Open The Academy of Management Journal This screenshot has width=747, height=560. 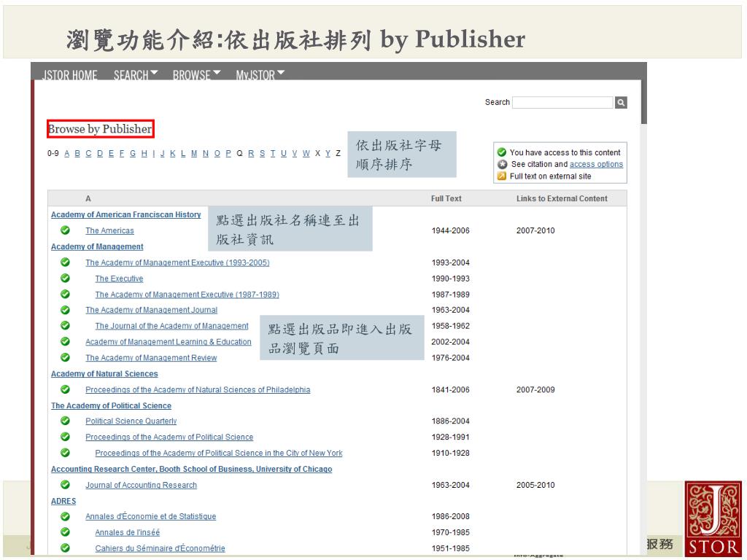152,310
